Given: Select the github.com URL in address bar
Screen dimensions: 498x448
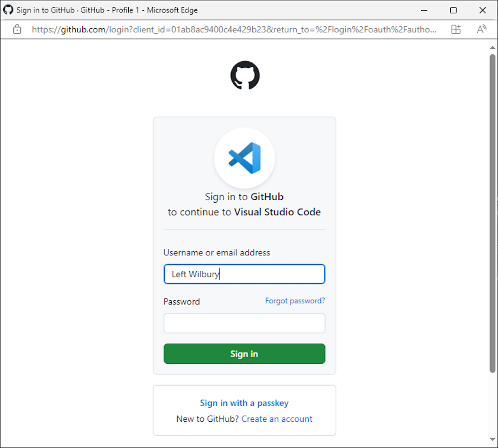Looking at the screenshot, I should [x=234, y=29].
